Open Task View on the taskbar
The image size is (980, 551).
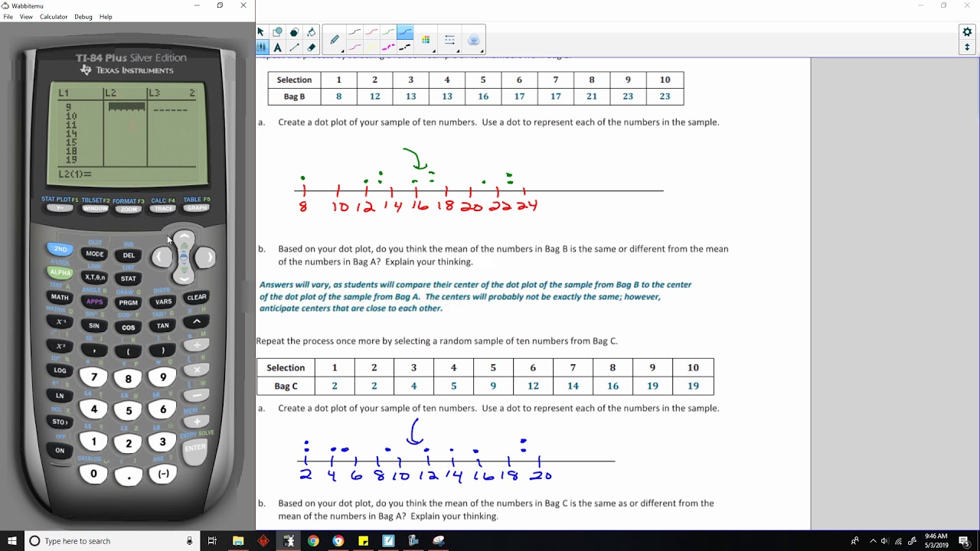click(x=213, y=541)
